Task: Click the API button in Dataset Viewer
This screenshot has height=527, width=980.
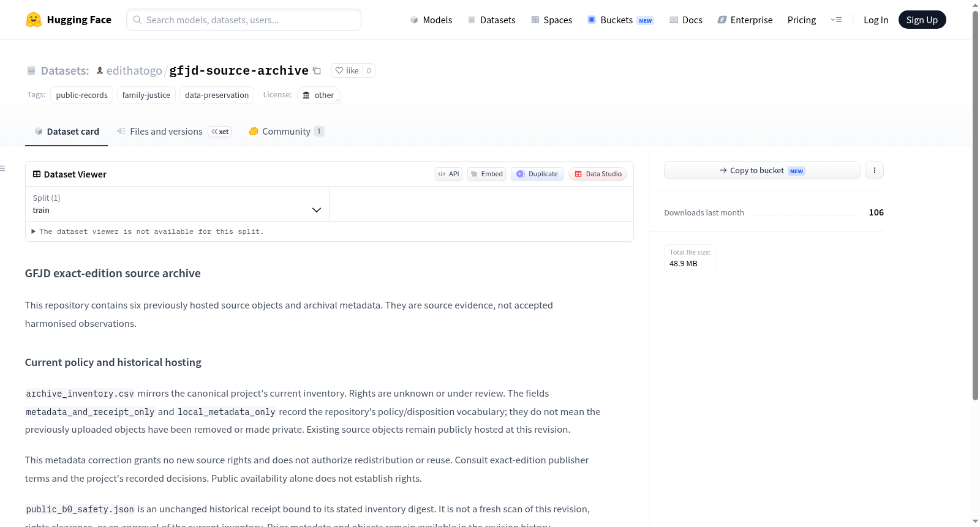Action: coord(448,174)
